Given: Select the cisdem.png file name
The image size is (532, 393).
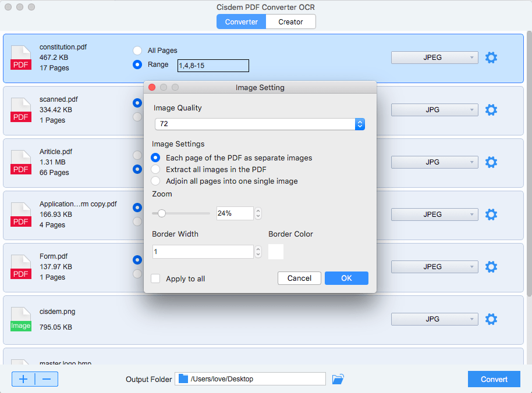Looking at the screenshot, I should pos(58,312).
